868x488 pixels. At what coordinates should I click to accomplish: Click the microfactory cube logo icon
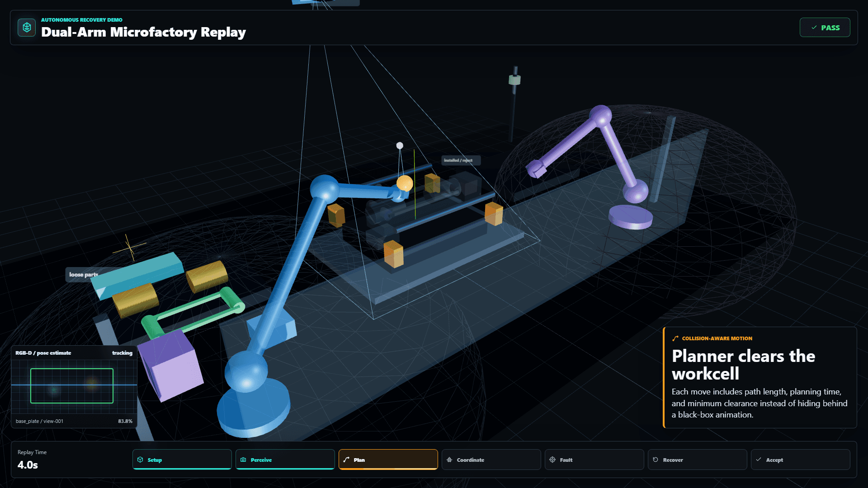tap(27, 28)
